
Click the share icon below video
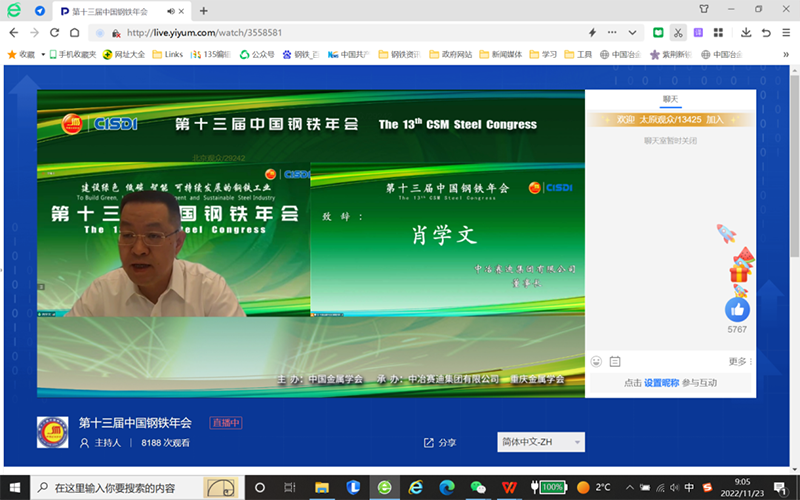pos(429,442)
